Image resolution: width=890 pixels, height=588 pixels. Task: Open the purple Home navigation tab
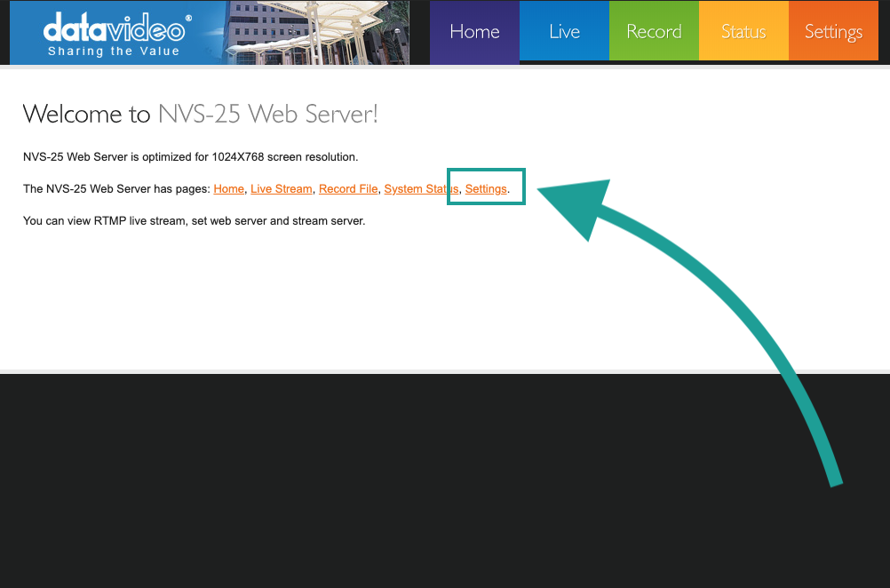[x=474, y=32]
